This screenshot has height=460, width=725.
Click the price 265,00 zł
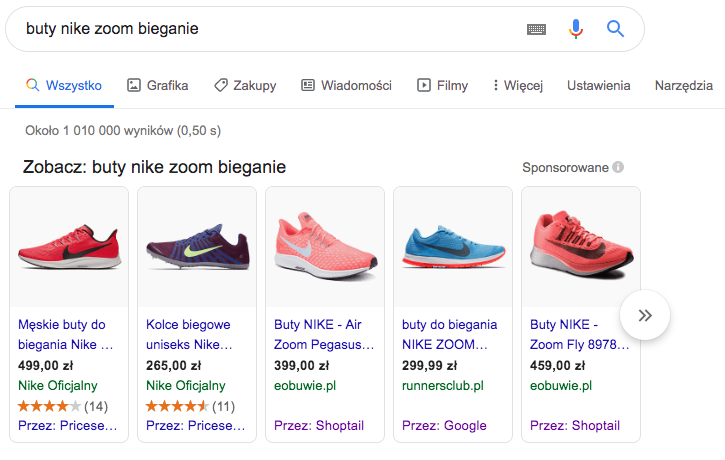(x=173, y=366)
